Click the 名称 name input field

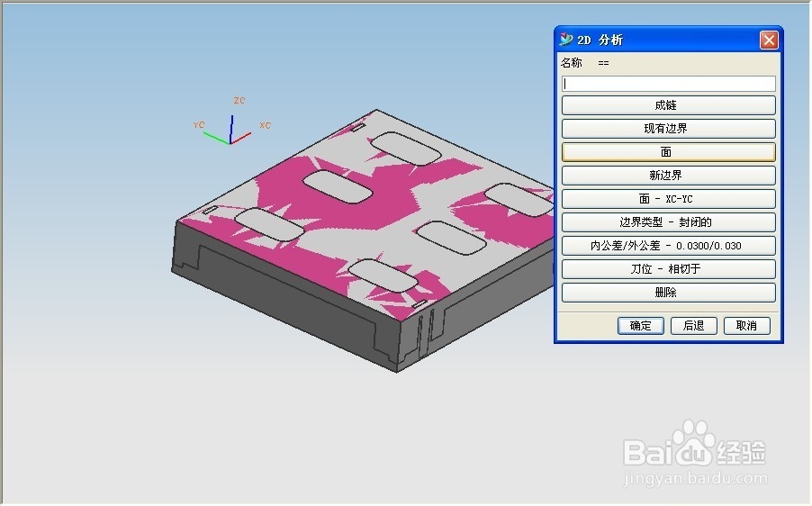[x=668, y=84]
